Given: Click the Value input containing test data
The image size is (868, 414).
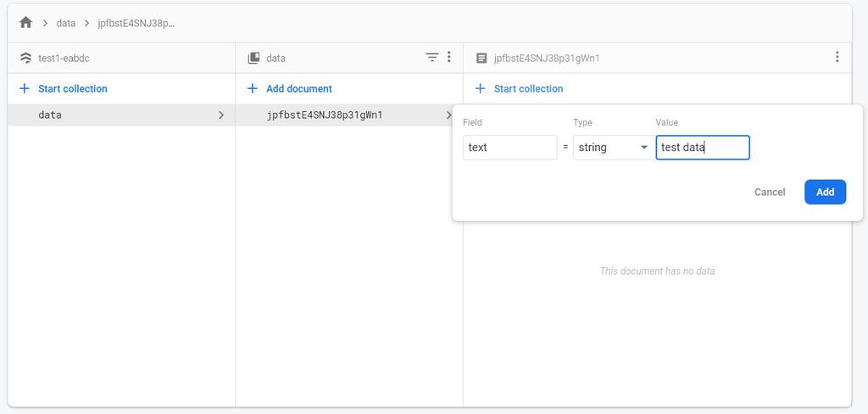Looking at the screenshot, I should click(x=702, y=148).
